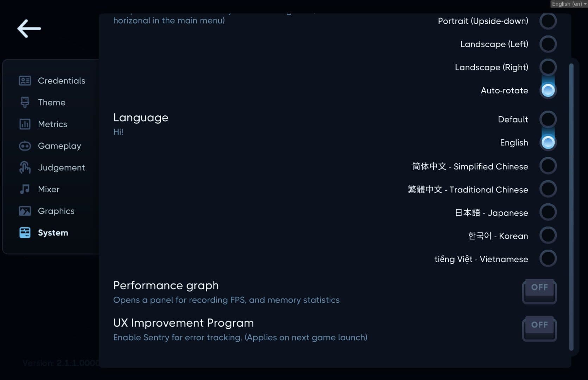Toggle the UX Improvement Program switch
The width and height of the screenshot is (588, 380).
(539, 329)
